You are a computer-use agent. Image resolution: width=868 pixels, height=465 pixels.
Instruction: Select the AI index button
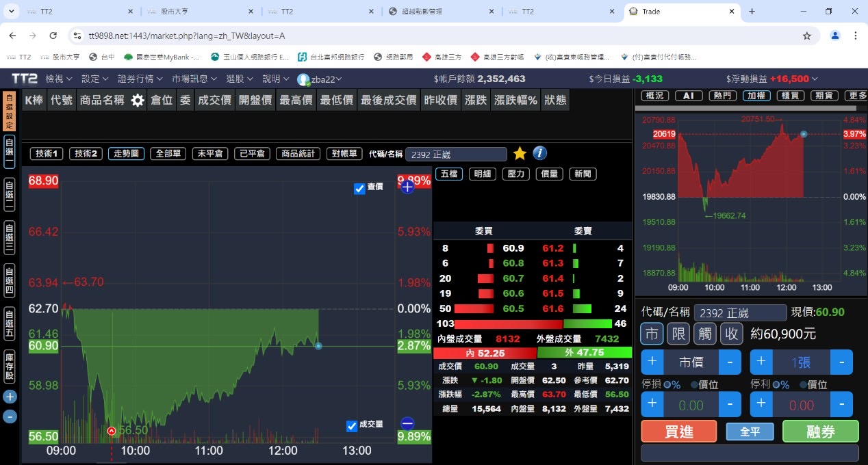pyautogui.click(x=689, y=96)
